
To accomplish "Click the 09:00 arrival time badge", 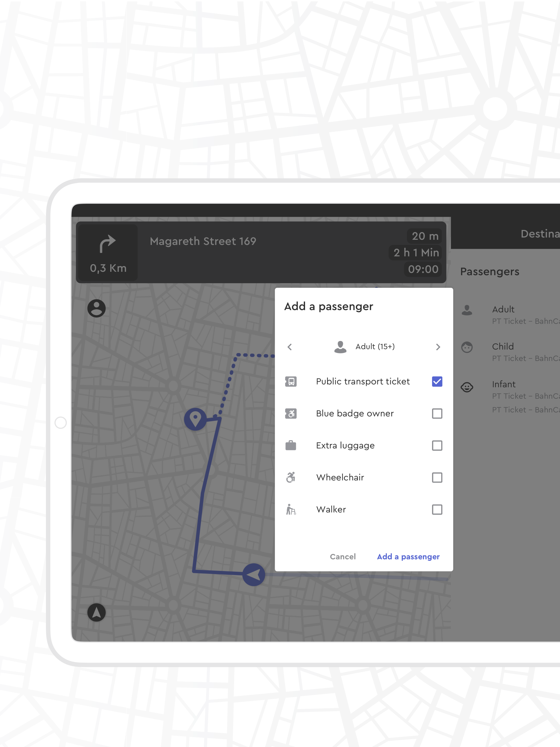I will (423, 269).
